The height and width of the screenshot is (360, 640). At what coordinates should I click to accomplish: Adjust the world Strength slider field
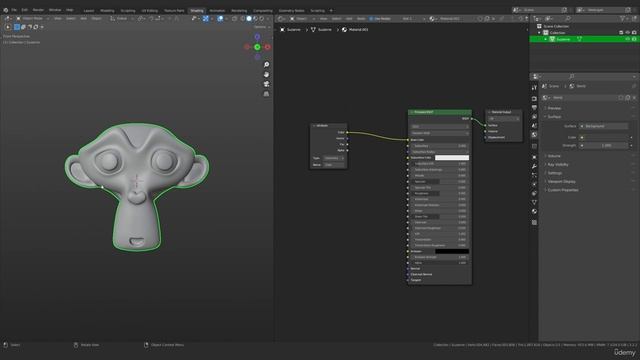tap(603, 146)
